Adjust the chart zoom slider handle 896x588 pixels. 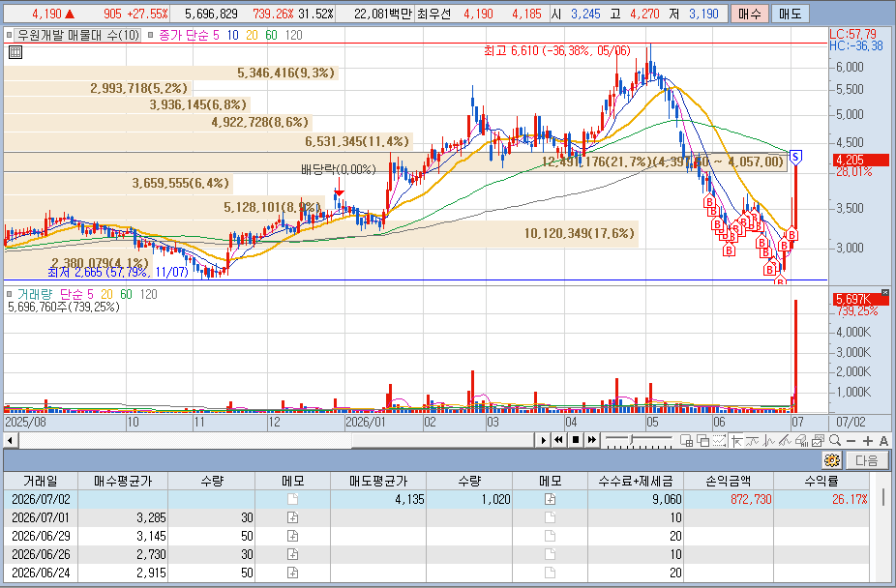pyautogui.click(x=632, y=440)
